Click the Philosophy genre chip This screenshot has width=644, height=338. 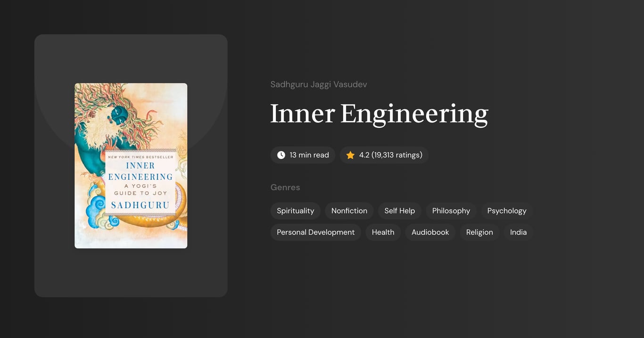point(451,211)
